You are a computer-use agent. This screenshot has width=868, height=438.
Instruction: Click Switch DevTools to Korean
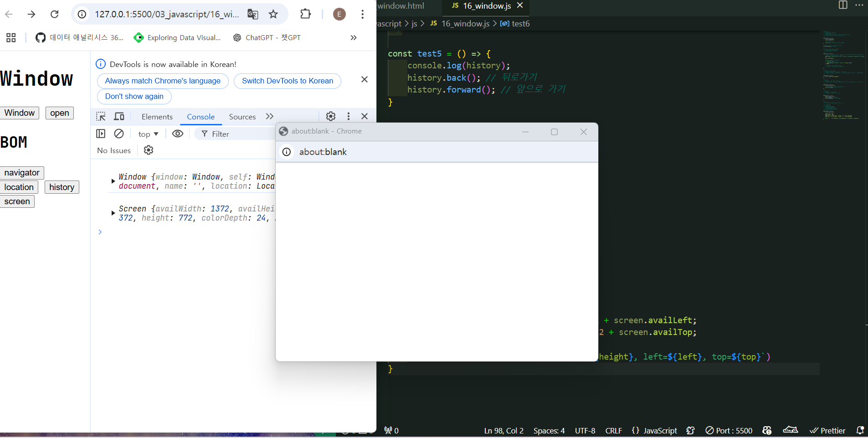click(x=288, y=81)
